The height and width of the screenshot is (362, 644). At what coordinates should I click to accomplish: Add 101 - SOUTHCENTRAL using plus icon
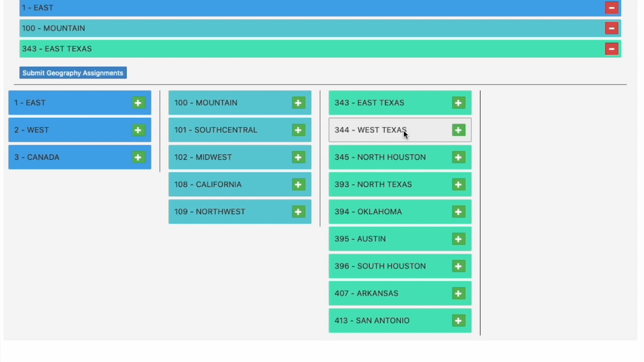tap(298, 130)
